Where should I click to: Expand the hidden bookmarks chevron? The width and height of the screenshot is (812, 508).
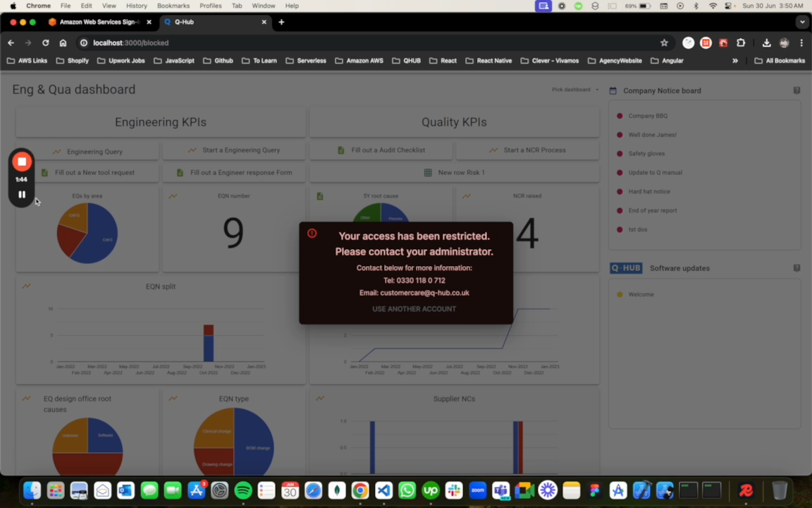click(735, 61)
